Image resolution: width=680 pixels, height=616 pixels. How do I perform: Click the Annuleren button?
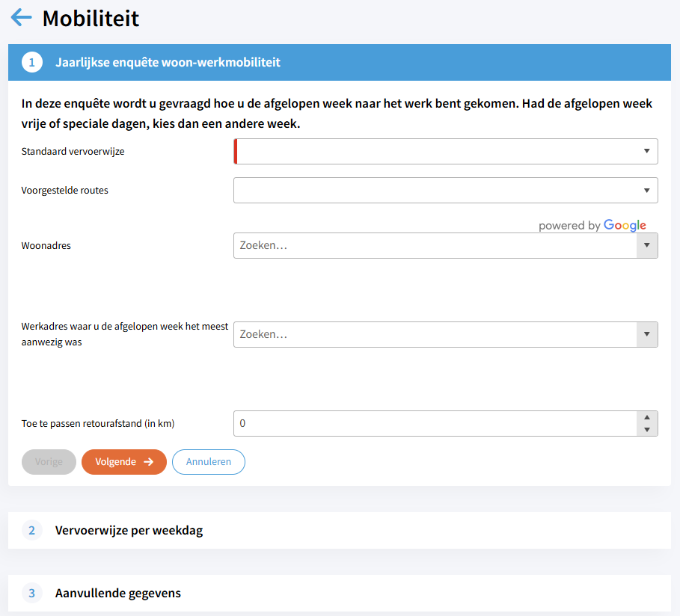tap(209, 462)
